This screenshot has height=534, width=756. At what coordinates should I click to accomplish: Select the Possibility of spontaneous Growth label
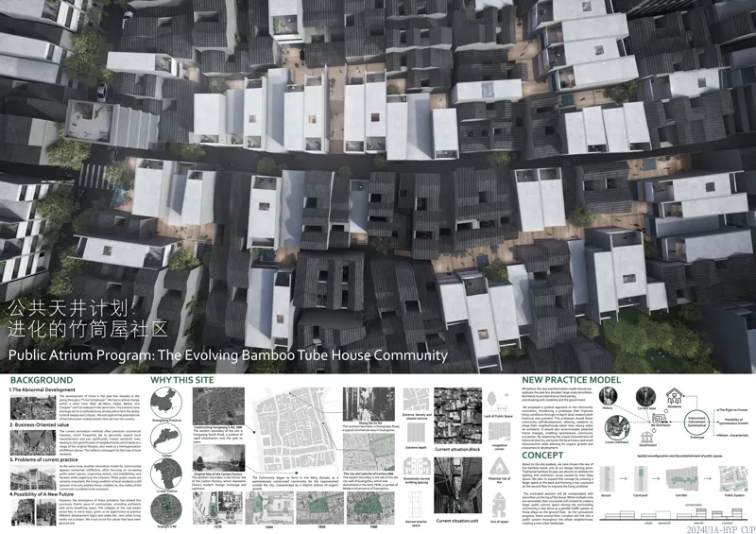click(x=733, y=422)
